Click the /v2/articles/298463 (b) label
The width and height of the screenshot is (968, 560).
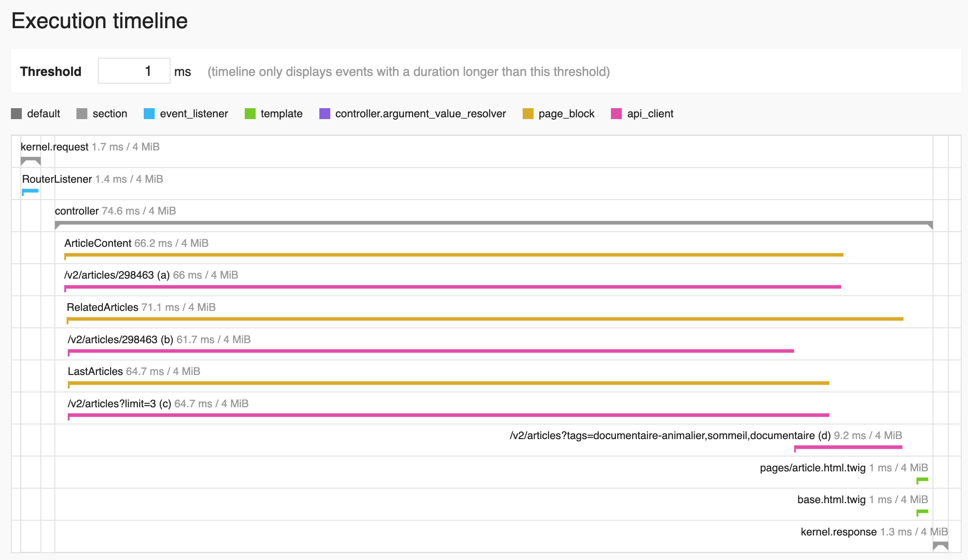(x=159, y=340)
